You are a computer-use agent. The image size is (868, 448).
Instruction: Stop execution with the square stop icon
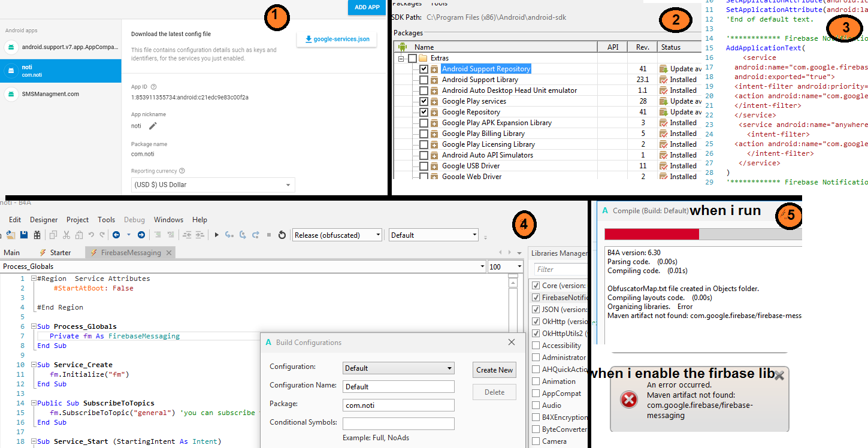pyautogui.click(x=269, y=235)
